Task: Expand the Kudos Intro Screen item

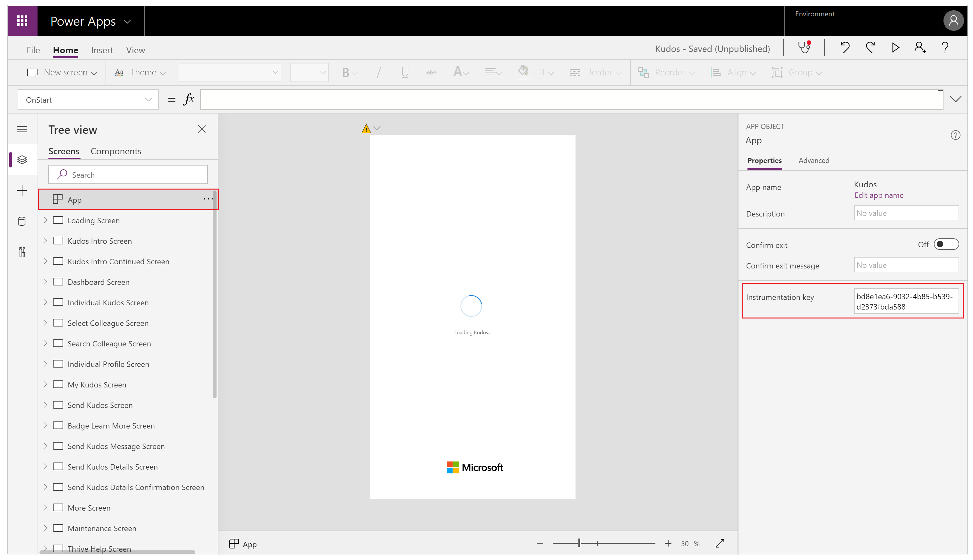Action: tap(45, 241)
